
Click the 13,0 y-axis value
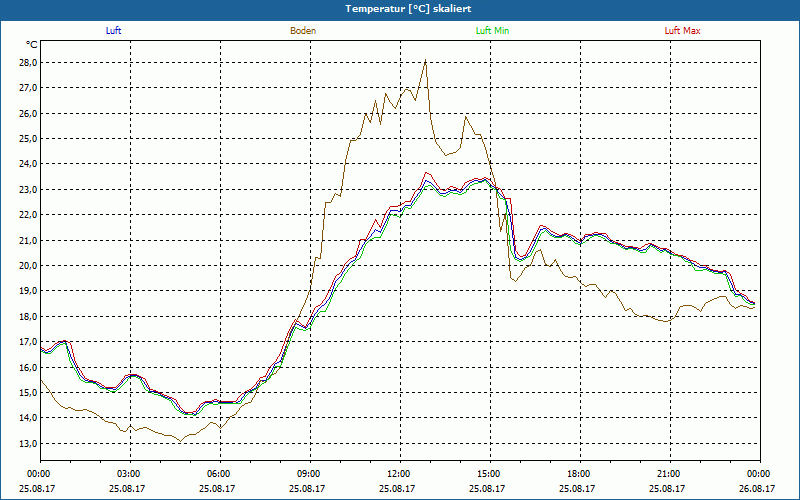29,443
